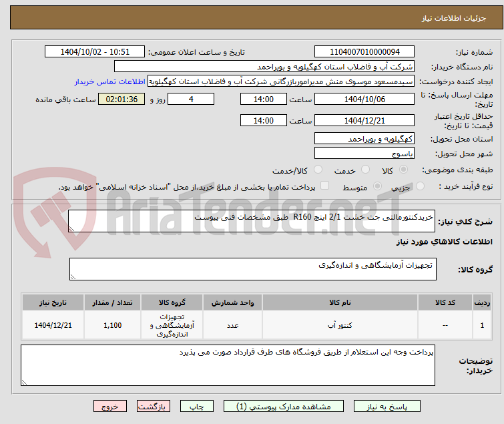Image resolution: width=504 pixels, height=424 pixels.
Task: Open مشاهده مدارک پیوستی (1) button
Action: tap(284, 407)
